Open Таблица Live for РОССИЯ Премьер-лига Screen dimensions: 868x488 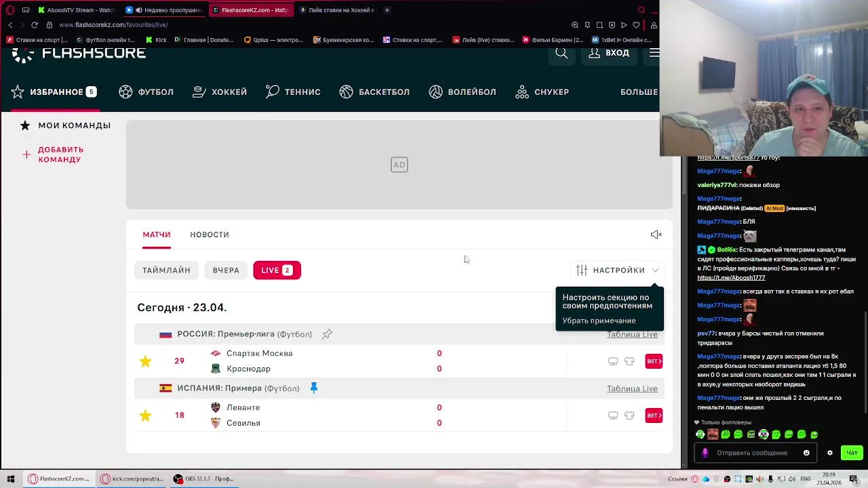point(632,334)
